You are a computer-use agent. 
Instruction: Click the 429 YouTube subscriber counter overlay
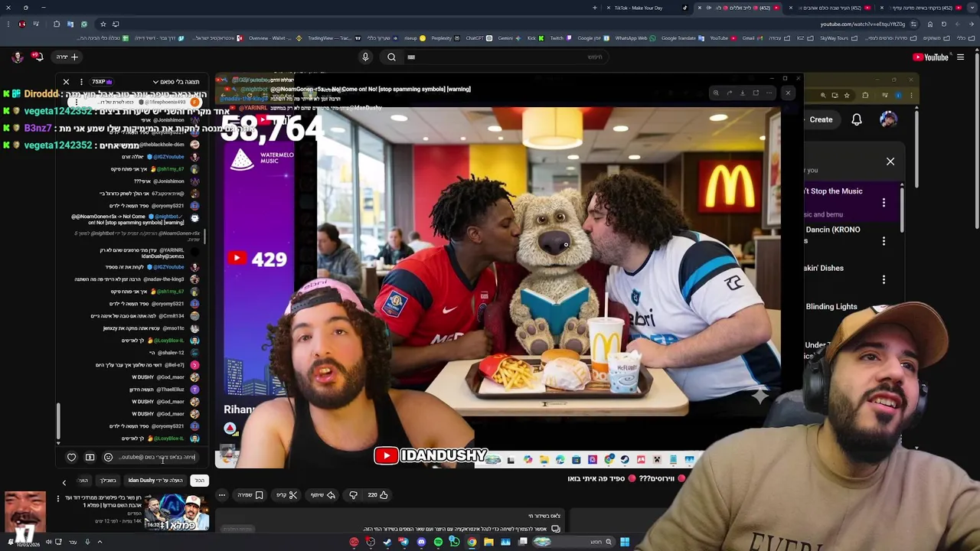click(258, 259)
